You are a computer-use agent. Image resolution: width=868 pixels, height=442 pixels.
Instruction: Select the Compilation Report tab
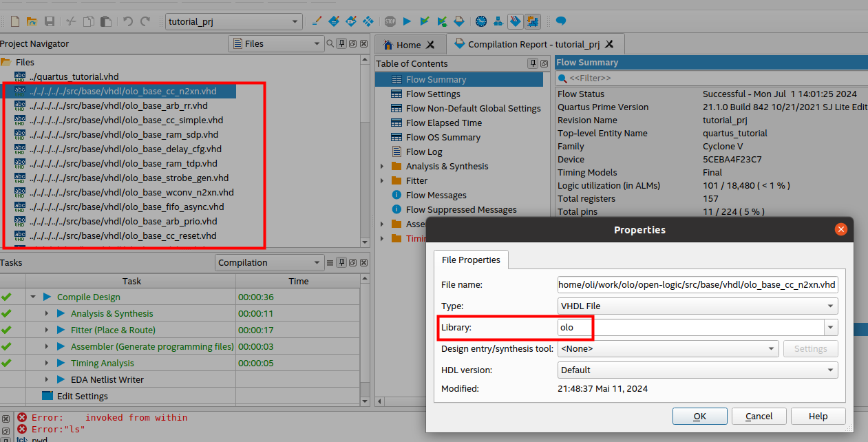(535, 45)
